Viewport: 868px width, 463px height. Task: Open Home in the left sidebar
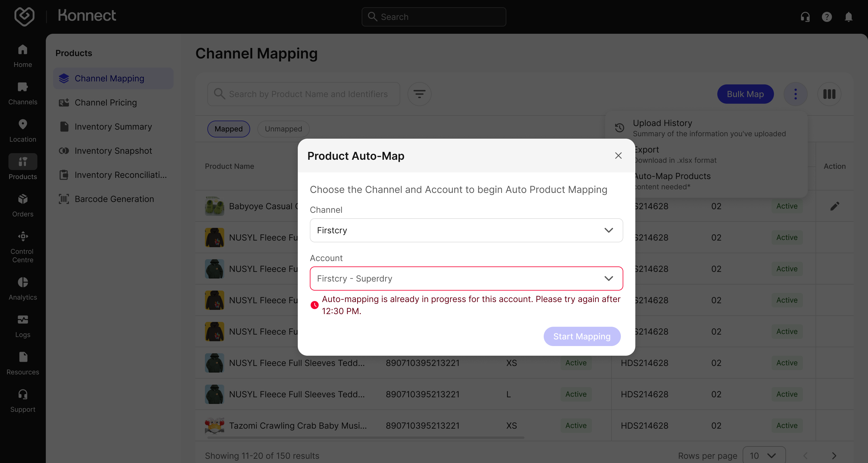[x=23, y=56]
